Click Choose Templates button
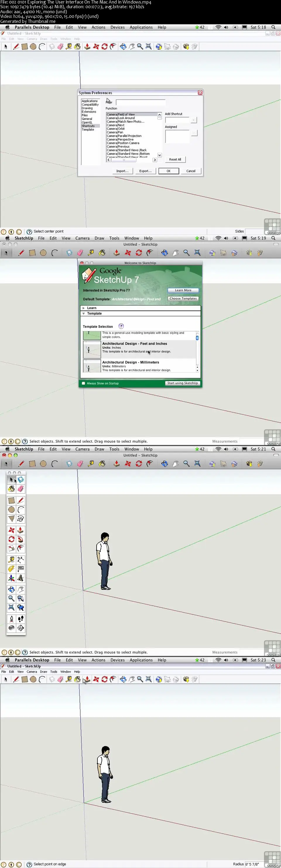 183,299
